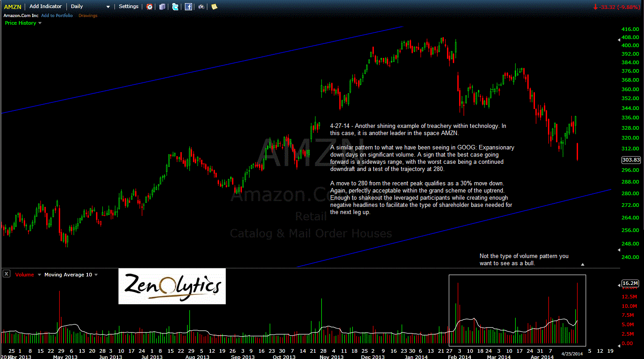644x359 pixels.
Task: Select the '4-27-14 - Another shining example' annotation
Action: click(x=418, y=130)
